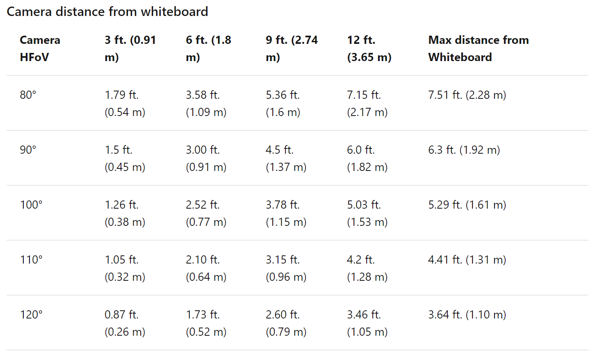Click the "3 ft. (0.91 m)" column header
Screen dimensions: 611x364
click(130, 48)
